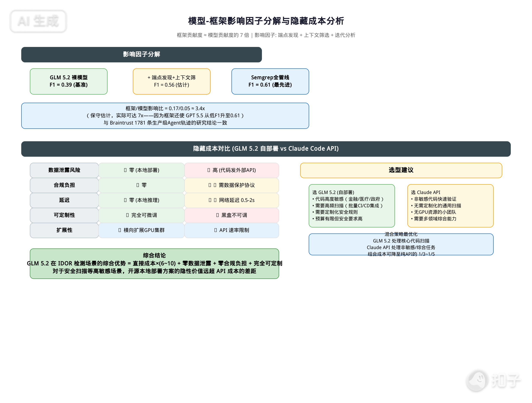Image resolution: width=532 pixels, height=403 pixels.
Task: Click the 零 (本地部署) cell
Action: [141, 170]
